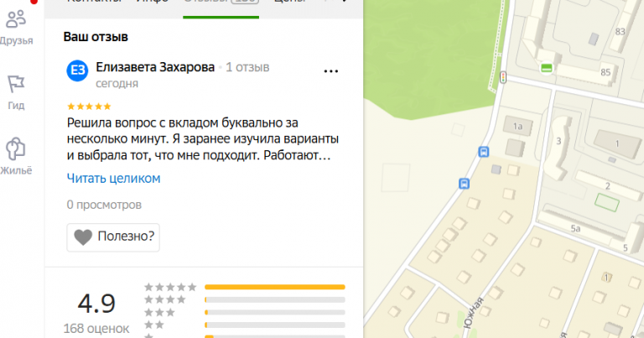Open the Друзья section in the sidebar

[x=17, y=28]
